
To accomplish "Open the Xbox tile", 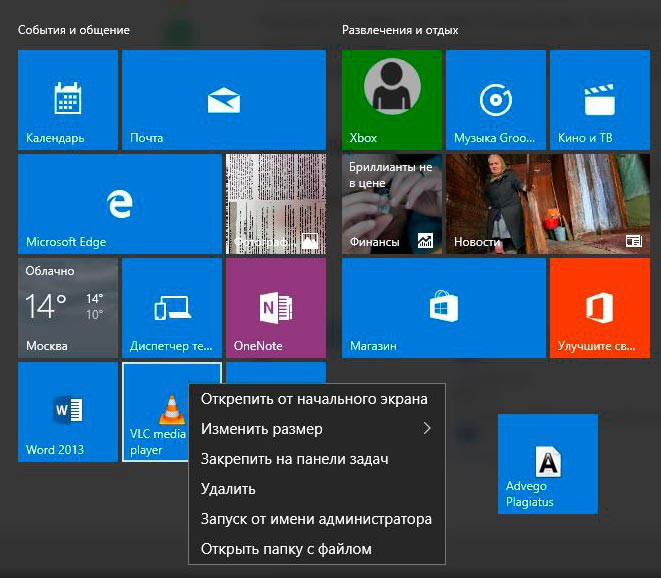I will coord(391,100).
